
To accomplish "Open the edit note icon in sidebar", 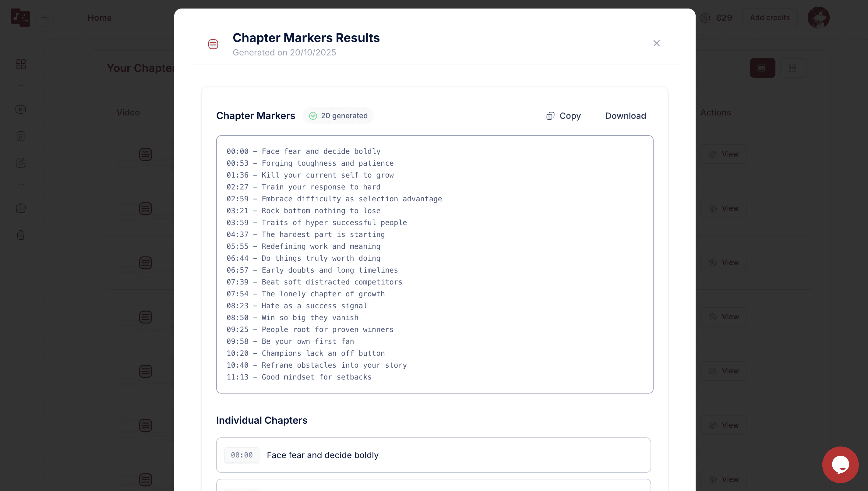I will (x=21, y=163).
